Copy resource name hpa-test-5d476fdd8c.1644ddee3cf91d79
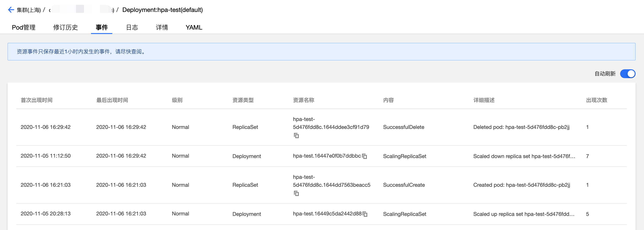644x230 pixels. [296, 136]
